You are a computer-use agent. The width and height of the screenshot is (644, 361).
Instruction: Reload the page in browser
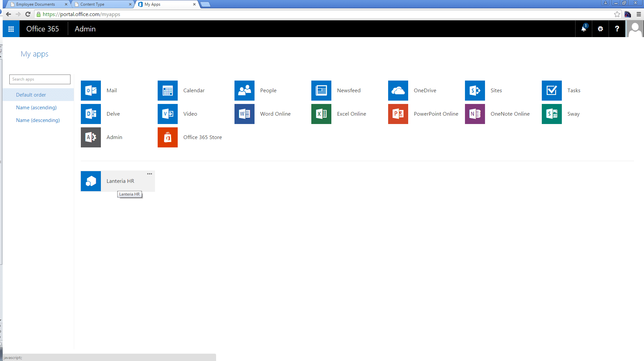(x=28, y=14)
